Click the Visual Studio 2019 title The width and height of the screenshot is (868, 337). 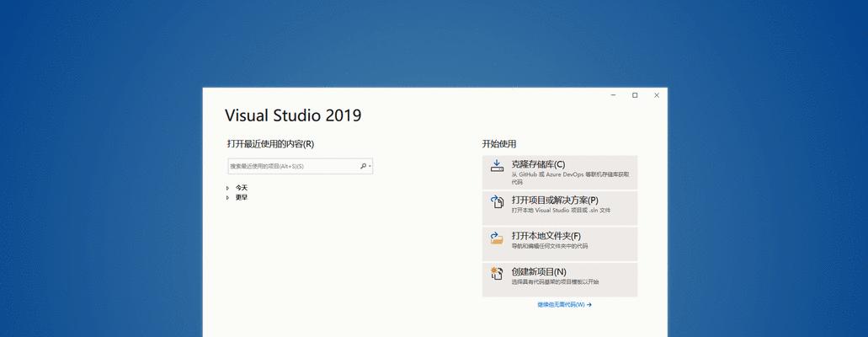tap(293, 115)
